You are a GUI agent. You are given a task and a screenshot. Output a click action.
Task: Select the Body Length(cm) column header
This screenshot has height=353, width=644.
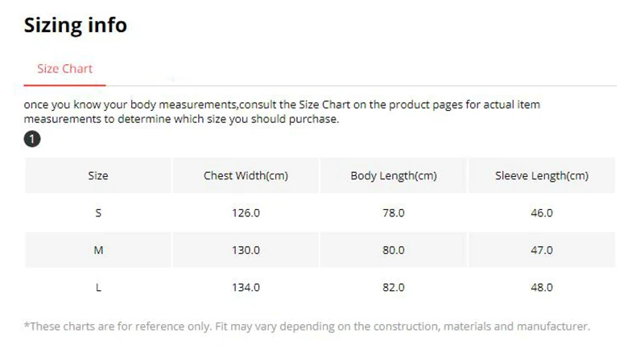tap(394, 175)
